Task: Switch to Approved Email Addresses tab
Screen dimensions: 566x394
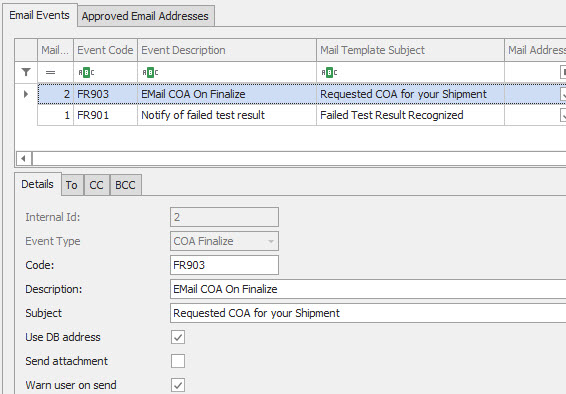Action: click(145, 16)
